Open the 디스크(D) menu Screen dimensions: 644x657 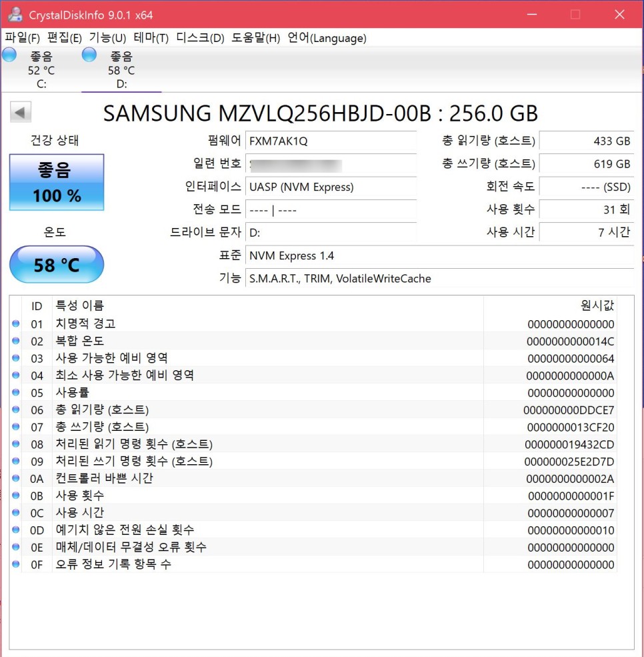[x=200, y=38]
